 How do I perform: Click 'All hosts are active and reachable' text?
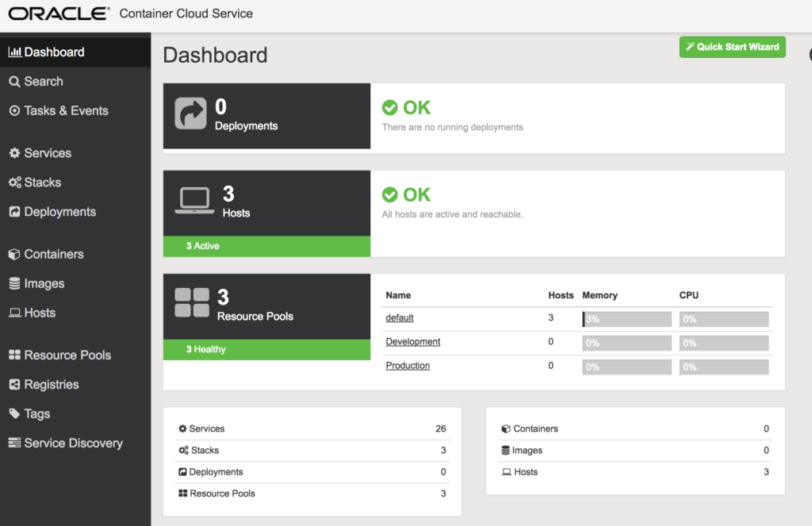(452, 214)
